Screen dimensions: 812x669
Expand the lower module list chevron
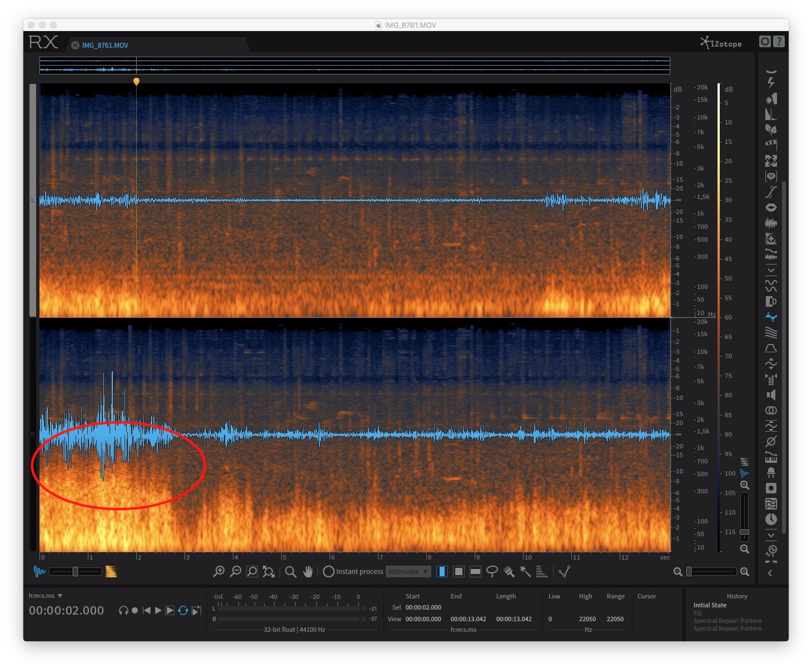(x=771, y=535)
